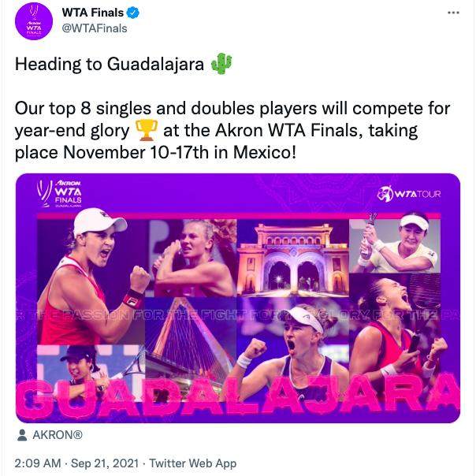Click the trophy emoji in the tweet
The width and height of the screenshot is (476, 476).
[147, 129]
